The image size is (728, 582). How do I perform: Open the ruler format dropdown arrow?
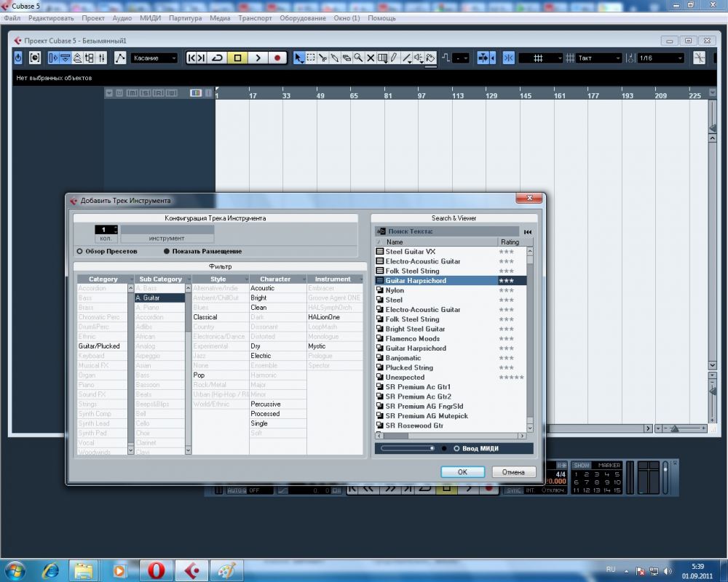pyautogui.click(x=713, y=93)
